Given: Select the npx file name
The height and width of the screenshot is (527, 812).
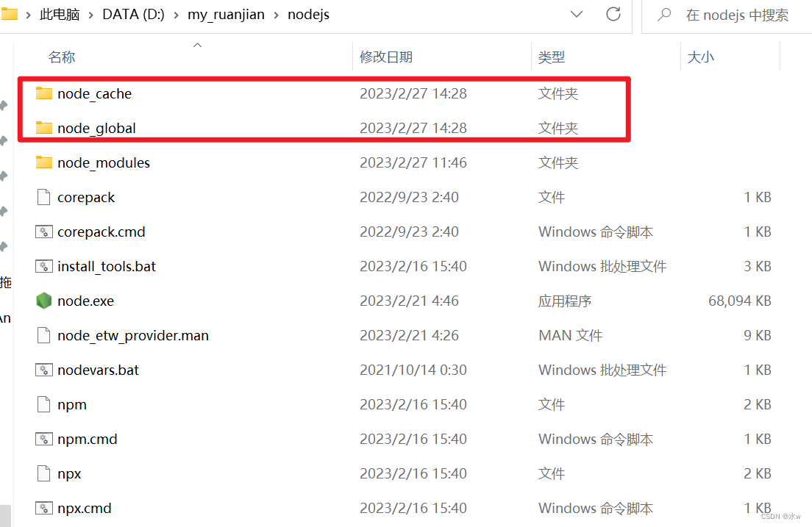Looking at the screenshot, I should 69,473.
